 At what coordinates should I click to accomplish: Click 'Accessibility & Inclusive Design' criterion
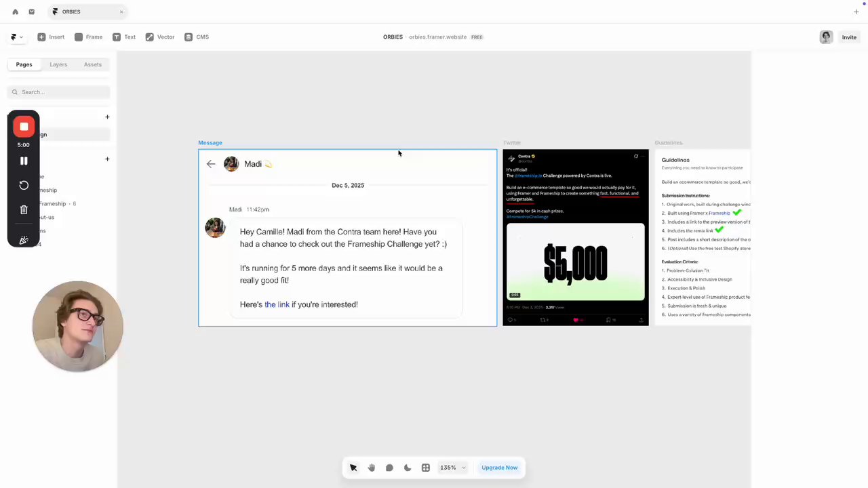699,279
